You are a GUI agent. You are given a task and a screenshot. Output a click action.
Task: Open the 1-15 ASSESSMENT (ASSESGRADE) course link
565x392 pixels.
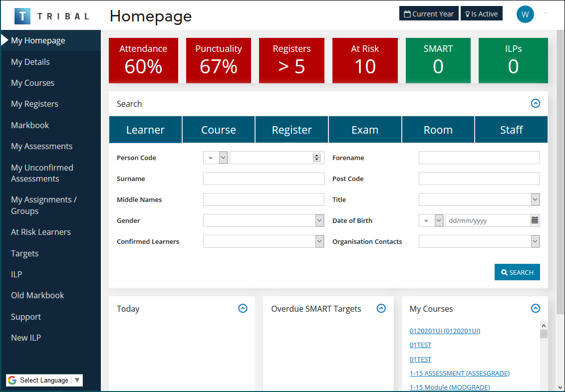(x=459, y=373)
